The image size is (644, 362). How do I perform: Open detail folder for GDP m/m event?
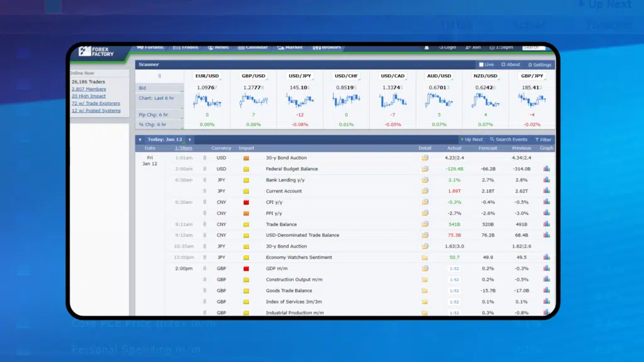[x=425, y=268]
